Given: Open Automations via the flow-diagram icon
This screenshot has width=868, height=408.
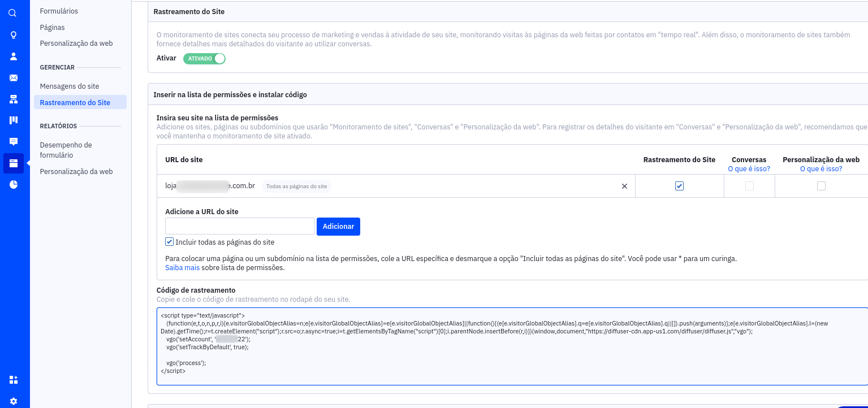Looking at the screenshot, I should [x=13, y=99].
